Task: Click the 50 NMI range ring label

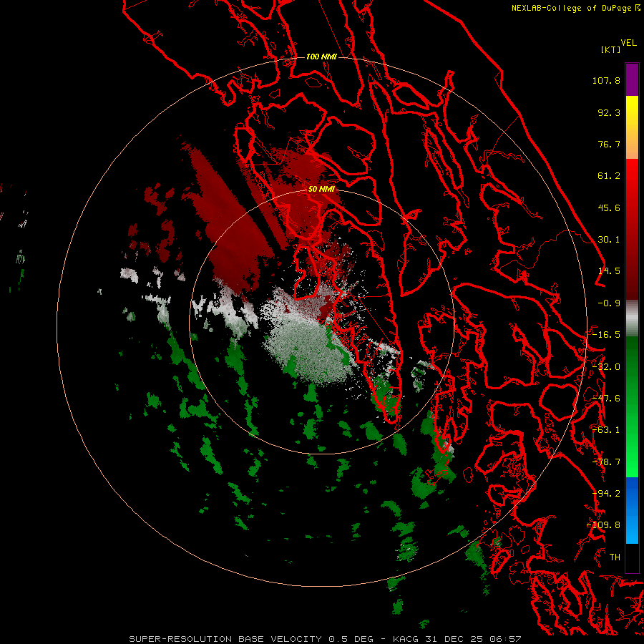Action: pos(321,189)
